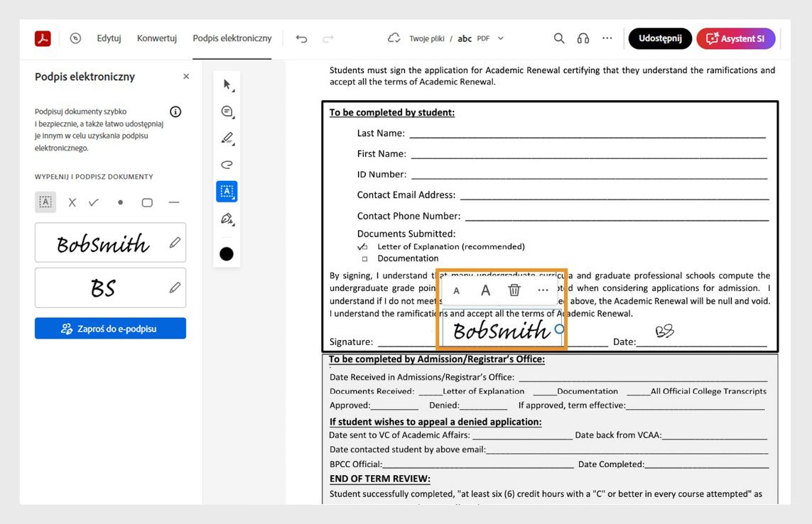Open the Asystent SI feature
The width and height of the screenshot is (812, 524).
(736, 38)
